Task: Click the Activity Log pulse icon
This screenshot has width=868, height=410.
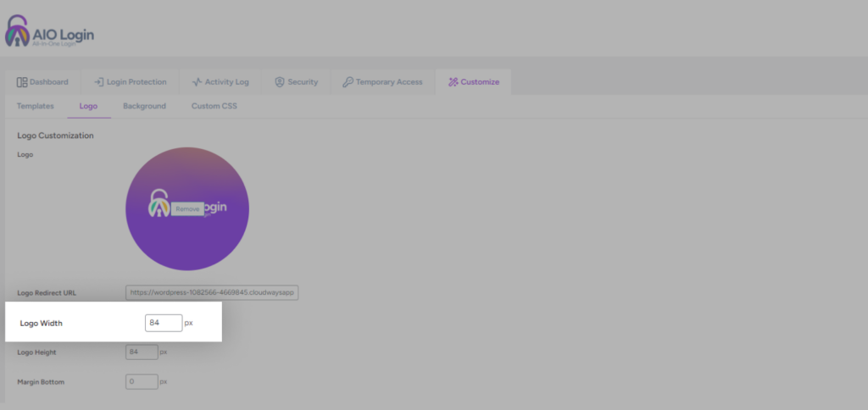Action: 198,82
